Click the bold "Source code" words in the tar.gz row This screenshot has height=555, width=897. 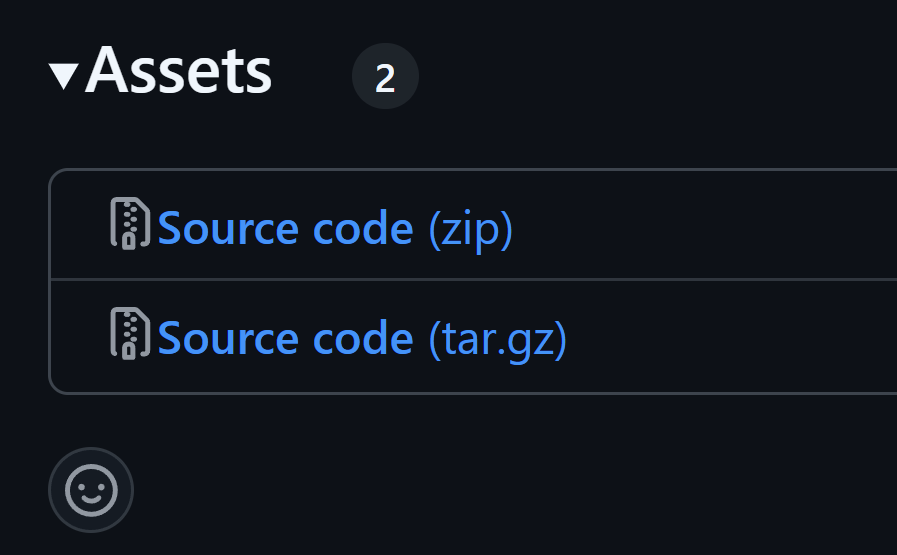click(285, 338)
